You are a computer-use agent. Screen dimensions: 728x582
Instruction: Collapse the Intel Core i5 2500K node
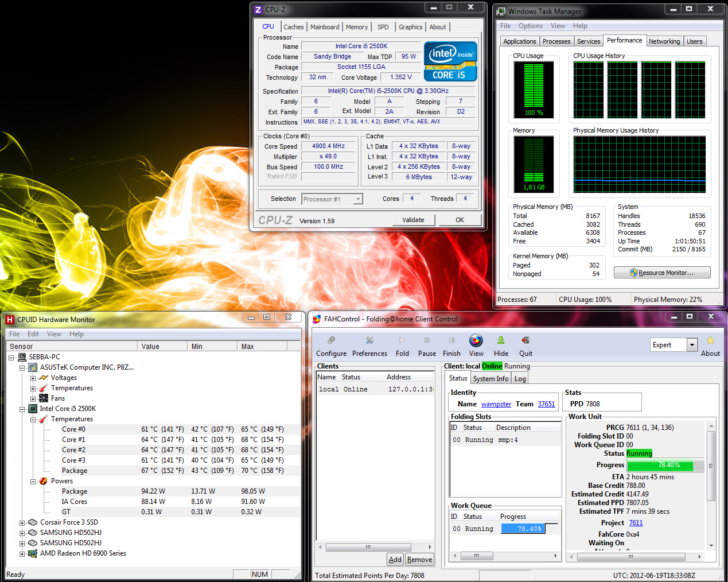pyautogui.click(x=22, y=409)
